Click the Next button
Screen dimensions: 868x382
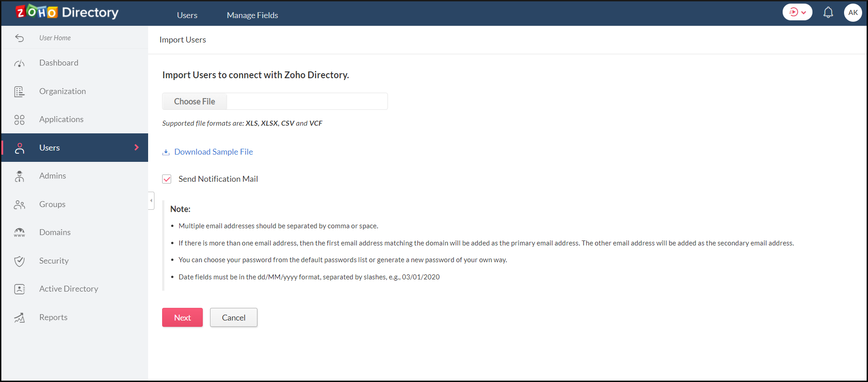point(182,317)
